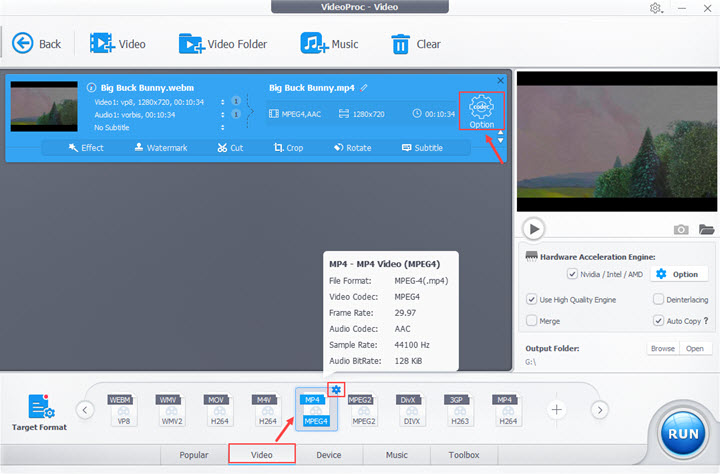Open snapshot folder icon under preview
Screen dimensions: 720x474
706,229
